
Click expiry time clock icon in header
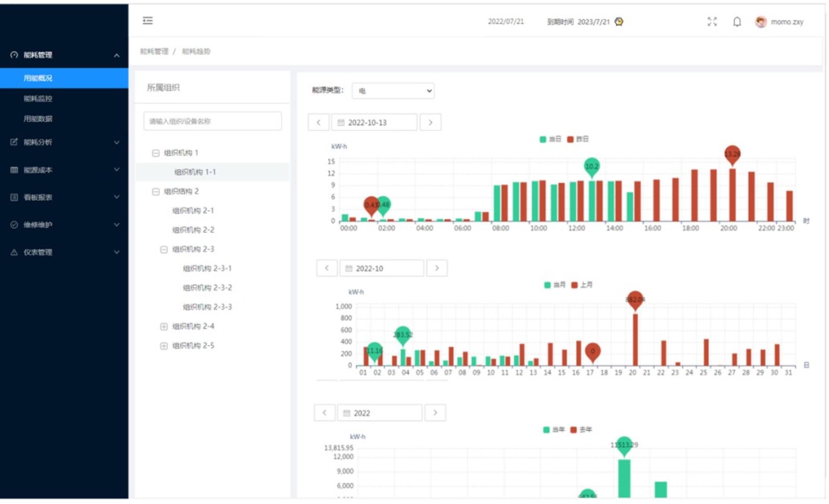pyautogui.click(x=619, y=22)
